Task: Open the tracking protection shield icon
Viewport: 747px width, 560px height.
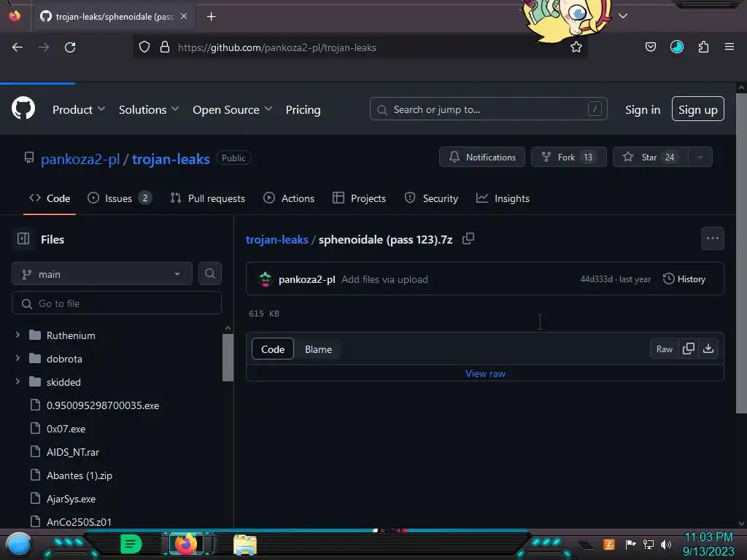Action: pyautogui.click(x=144, y=47)
